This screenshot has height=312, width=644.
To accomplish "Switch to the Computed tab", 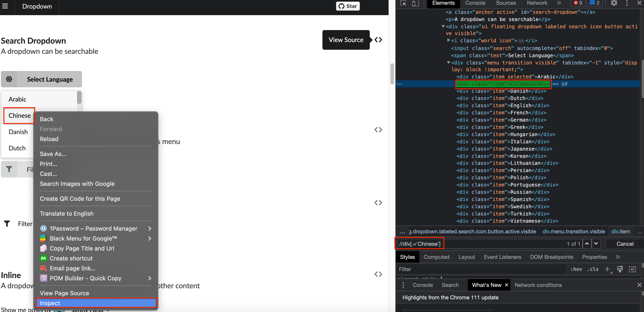I will pyautogui.click(x=436, y=257).
